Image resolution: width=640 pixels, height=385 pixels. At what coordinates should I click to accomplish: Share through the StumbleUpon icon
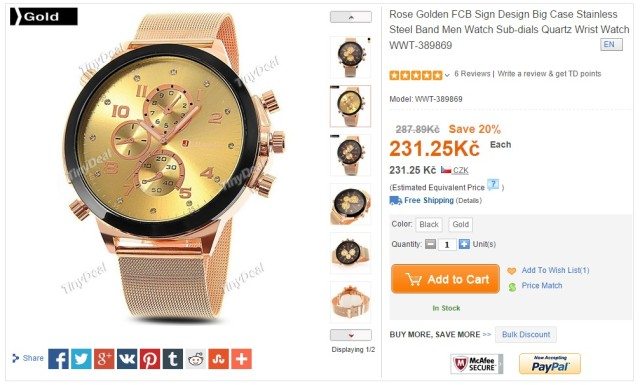tap(219, 359)
